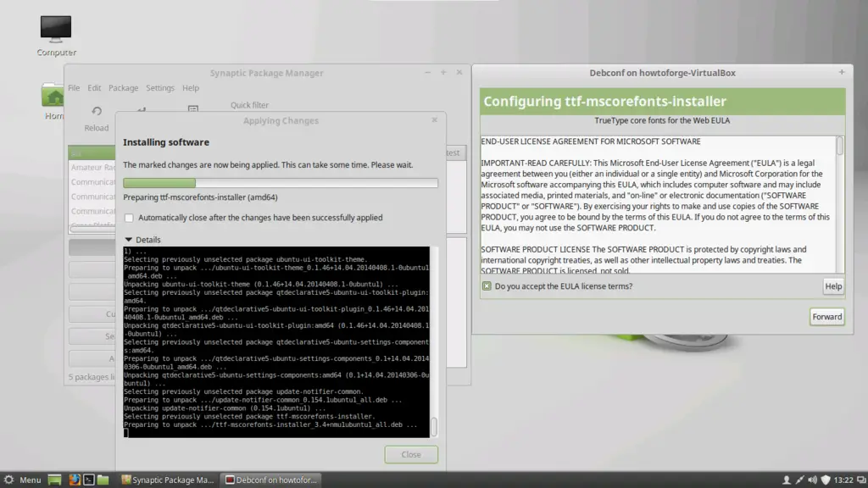
Task: Click the 'Installing software' heading
Action: click(x=166, y=142)
